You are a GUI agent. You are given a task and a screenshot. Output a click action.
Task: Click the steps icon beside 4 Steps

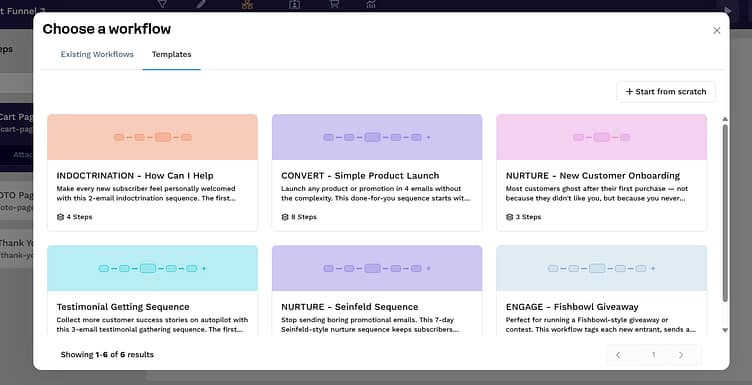[x=60, y=217]
